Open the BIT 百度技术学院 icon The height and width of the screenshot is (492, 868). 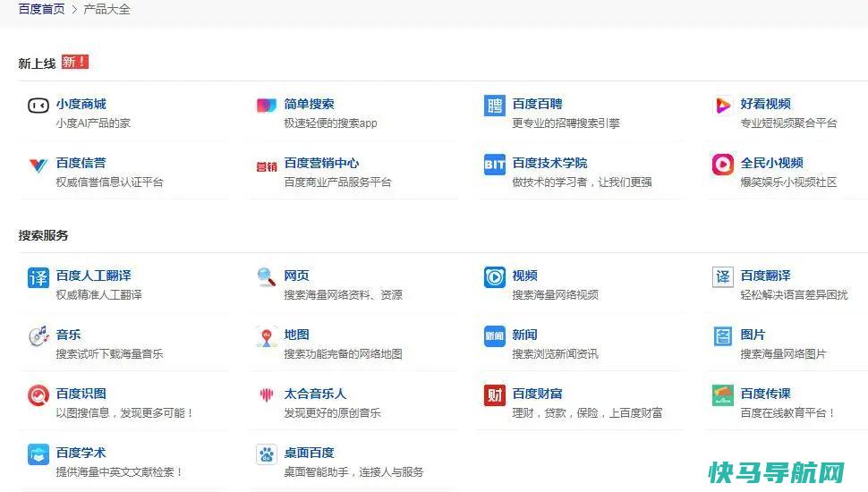pos(494,165)
